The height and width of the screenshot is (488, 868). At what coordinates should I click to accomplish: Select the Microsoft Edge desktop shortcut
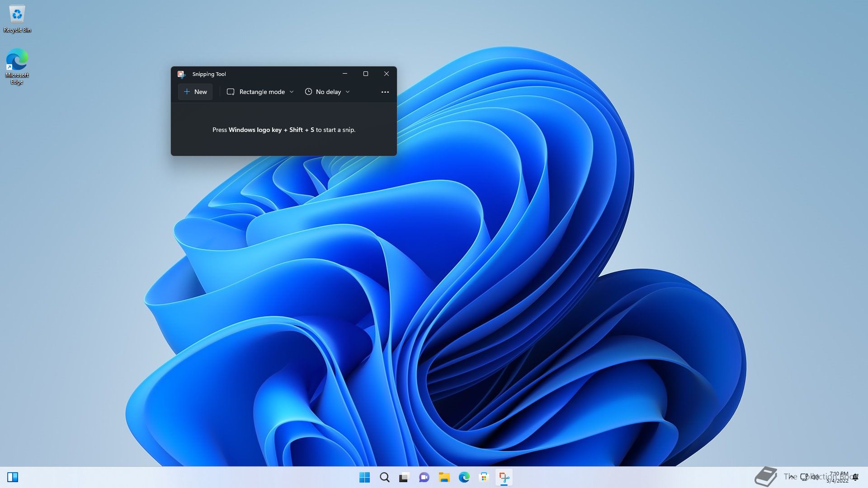coord(17,66)
